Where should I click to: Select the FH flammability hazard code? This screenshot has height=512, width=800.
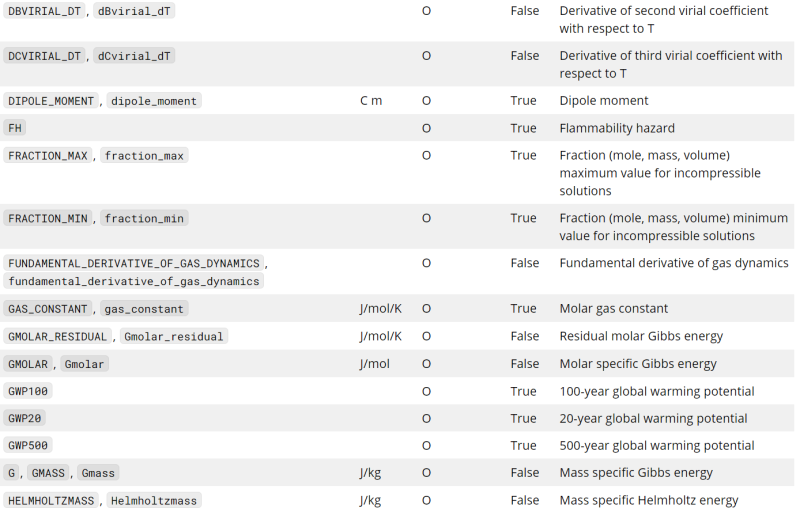click(15, 128)
